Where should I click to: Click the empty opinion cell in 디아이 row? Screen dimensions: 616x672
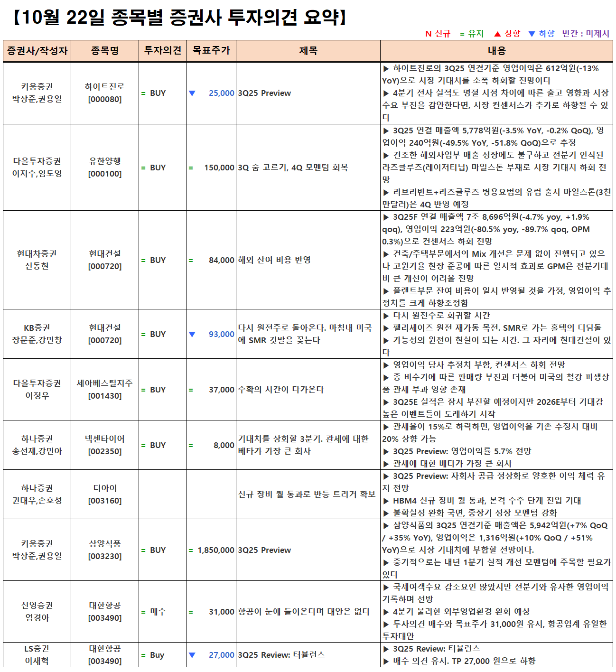162,495
